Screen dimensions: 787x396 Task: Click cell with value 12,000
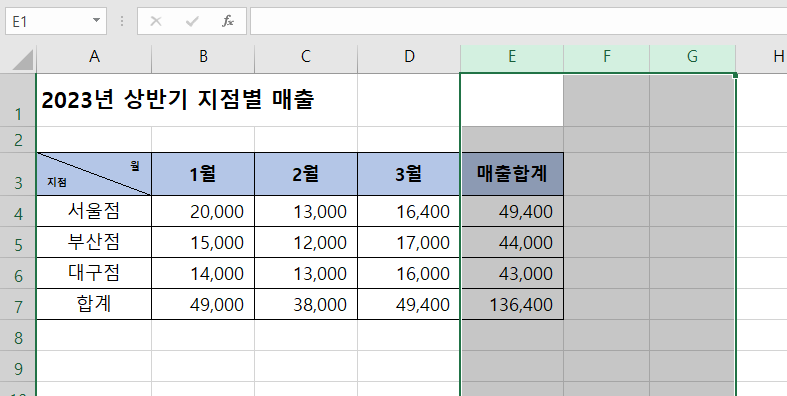(x=306, y=242)
